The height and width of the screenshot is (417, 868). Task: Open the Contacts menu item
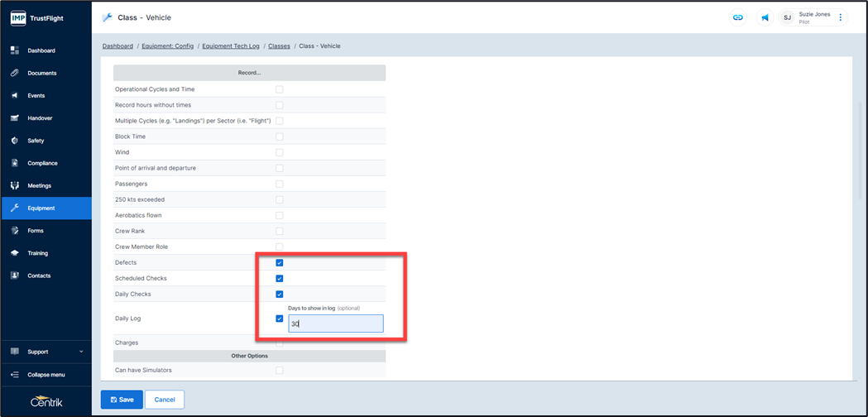point(46,276)
